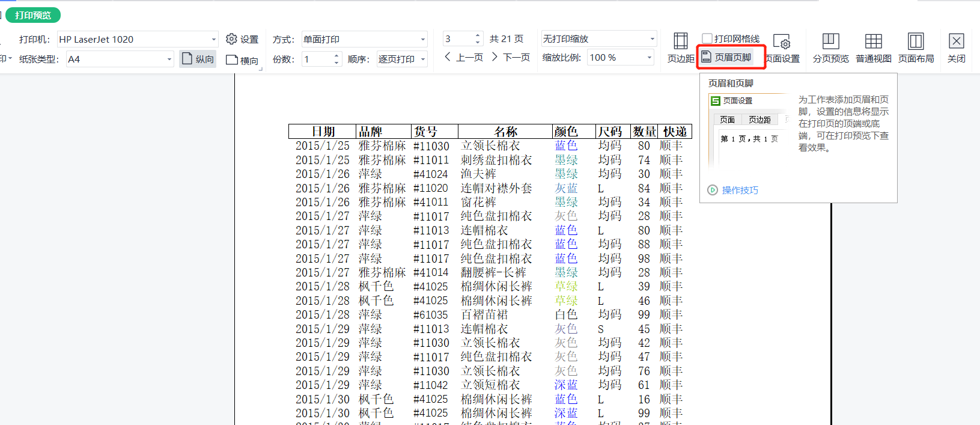Click the cell 百褶苗裙

pyautogui.click(x=484, y=314)
